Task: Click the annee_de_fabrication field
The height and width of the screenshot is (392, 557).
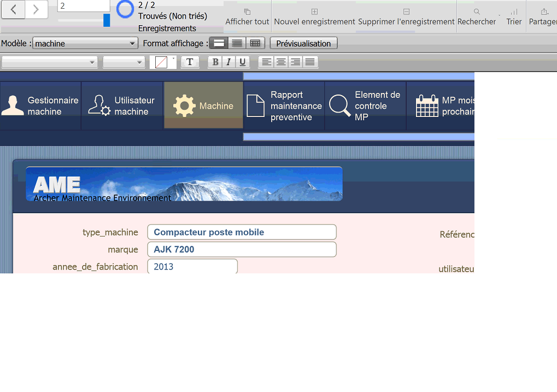Action: [192, 267]
